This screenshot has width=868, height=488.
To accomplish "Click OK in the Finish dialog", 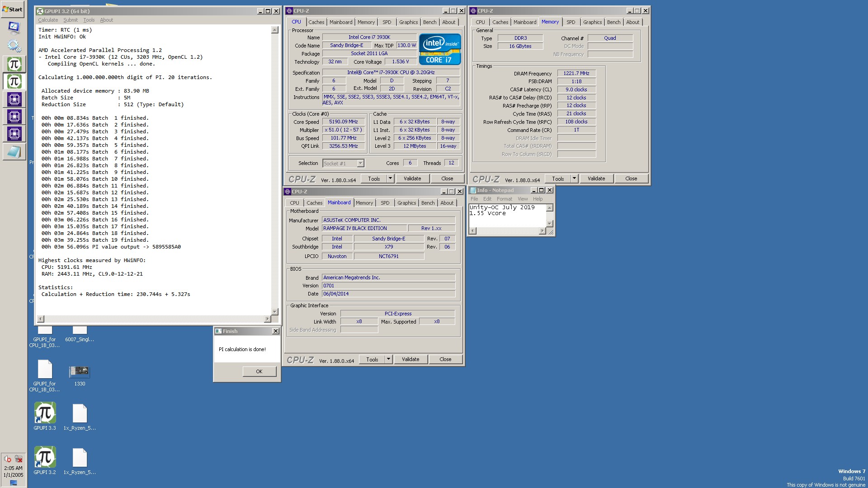I will tap(259, 371).
